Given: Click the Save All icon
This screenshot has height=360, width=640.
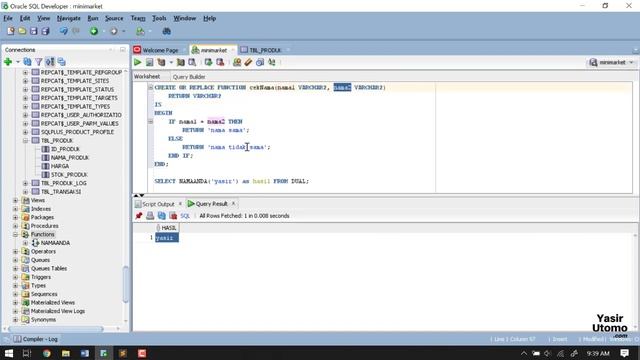Looking at the screenshot, I should pos(45,31).
